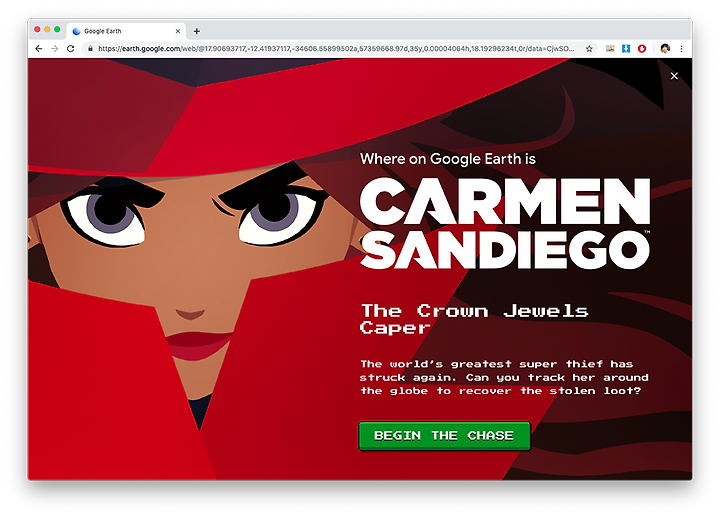Image resolution: width=720 pixels, height=517 pixels.
Task: Click the yellow minimize window button
Action: (x=47, y=29)
